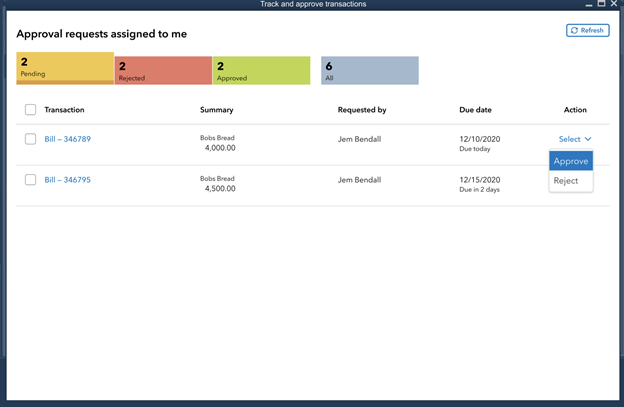Switch to the Pending requests tab
Screen dimensions: 624x407
pos(65,68)
